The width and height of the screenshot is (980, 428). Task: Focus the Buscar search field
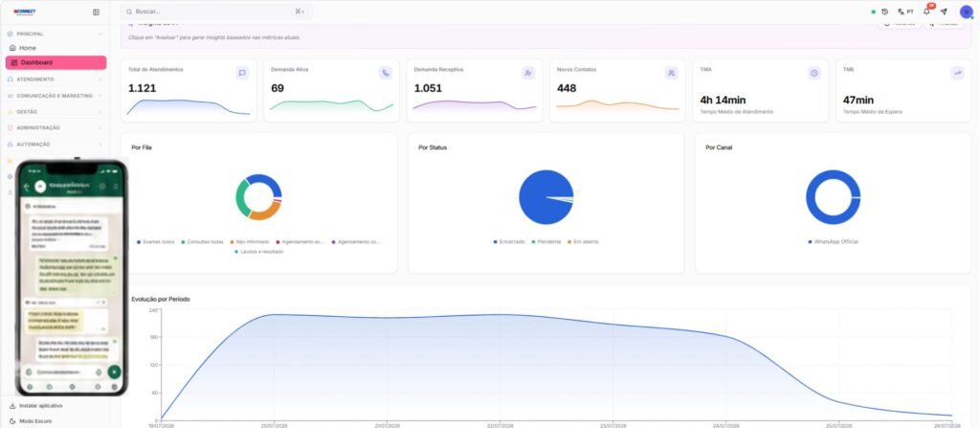(216, 11)
